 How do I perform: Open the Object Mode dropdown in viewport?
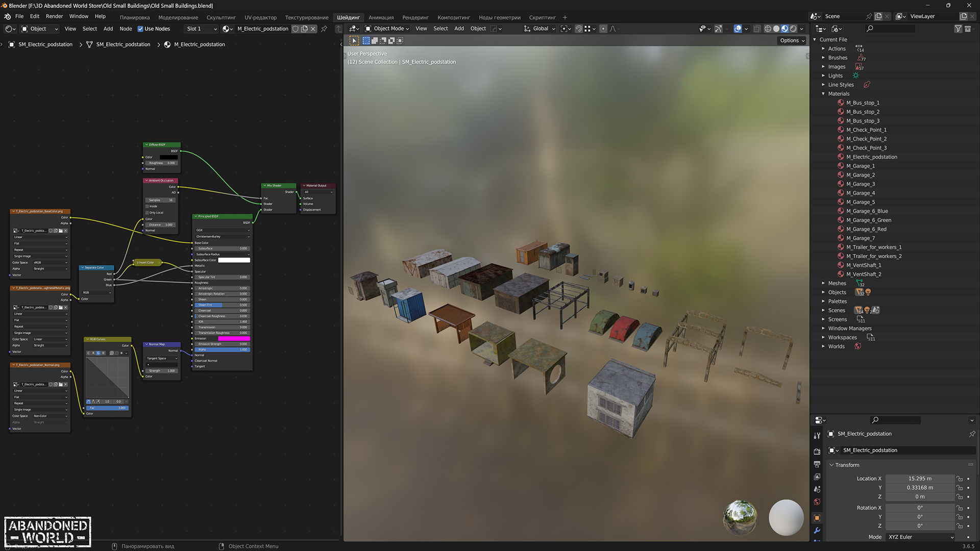[x=387, y=29]
